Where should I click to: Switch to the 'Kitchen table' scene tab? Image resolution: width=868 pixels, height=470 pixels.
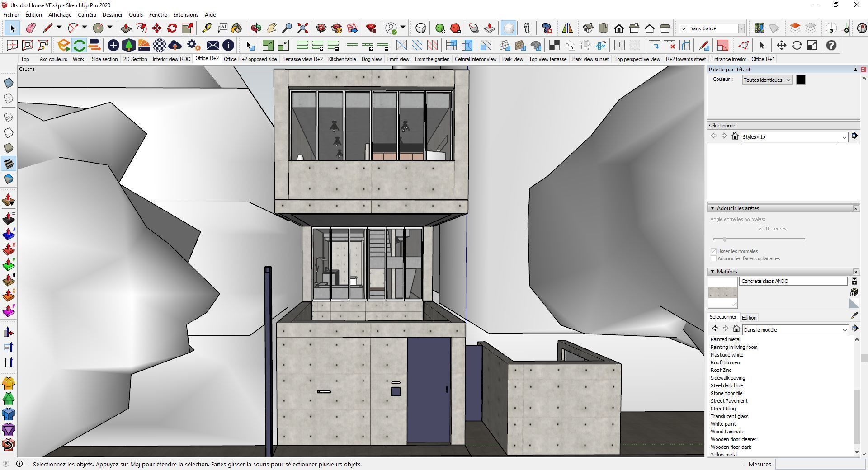pos(342,59)
